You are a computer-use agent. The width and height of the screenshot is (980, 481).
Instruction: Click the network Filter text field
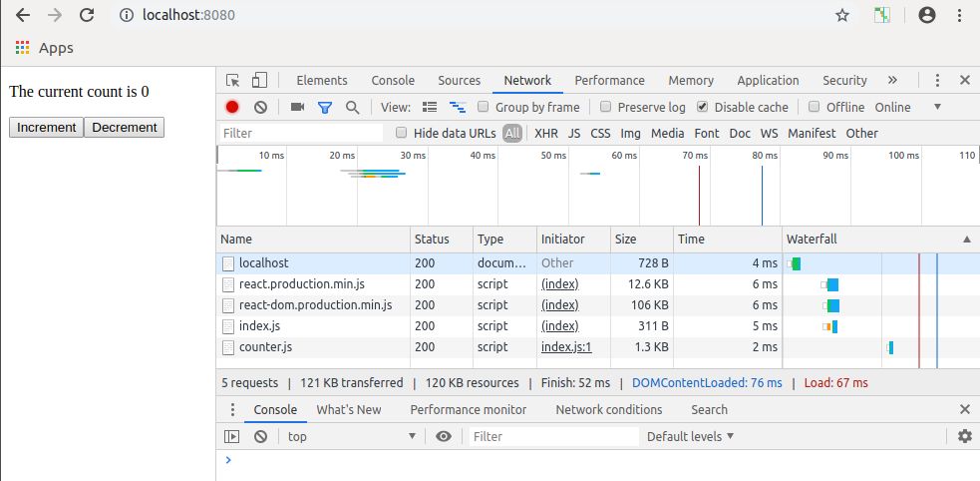point(301,133)
